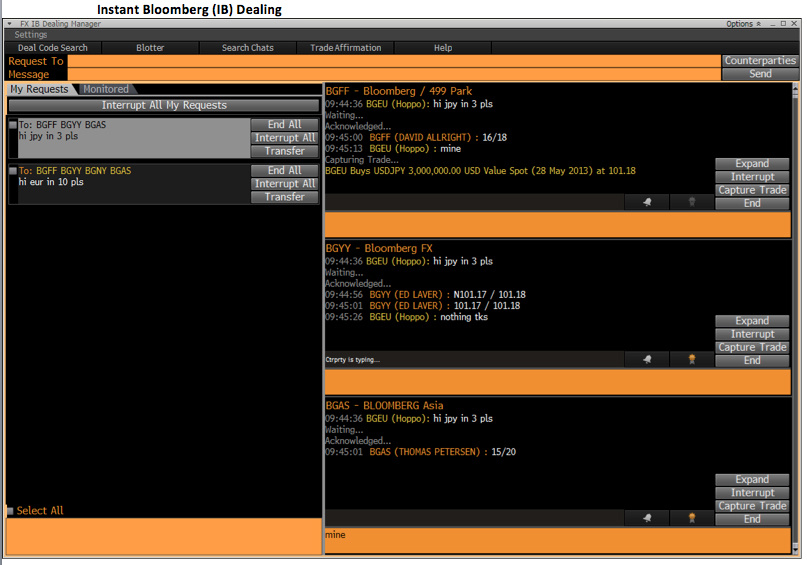Tick the checkbox for the jpy request

[x=12, y=125]
